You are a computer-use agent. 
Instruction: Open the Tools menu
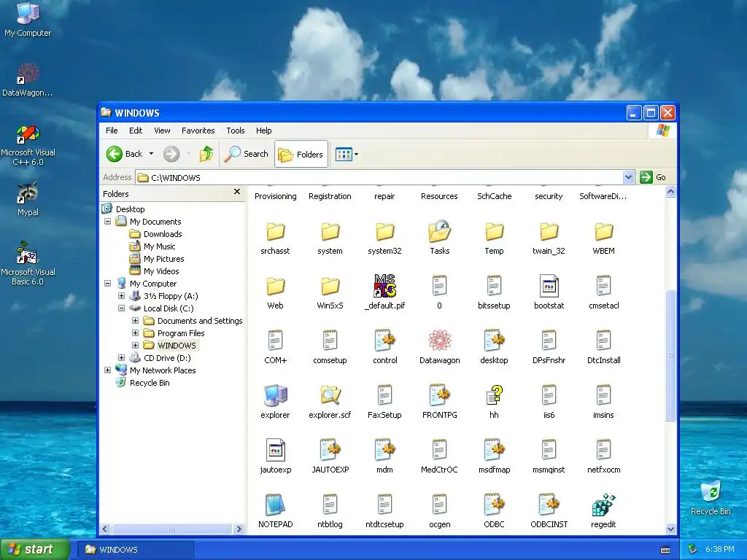236,131
